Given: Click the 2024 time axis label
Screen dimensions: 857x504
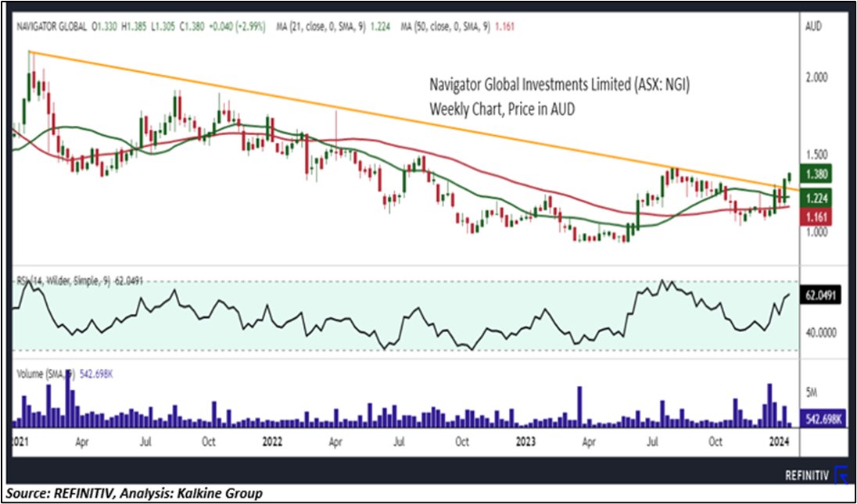Looking at the screenshot, I should click(x=778, y=440).
